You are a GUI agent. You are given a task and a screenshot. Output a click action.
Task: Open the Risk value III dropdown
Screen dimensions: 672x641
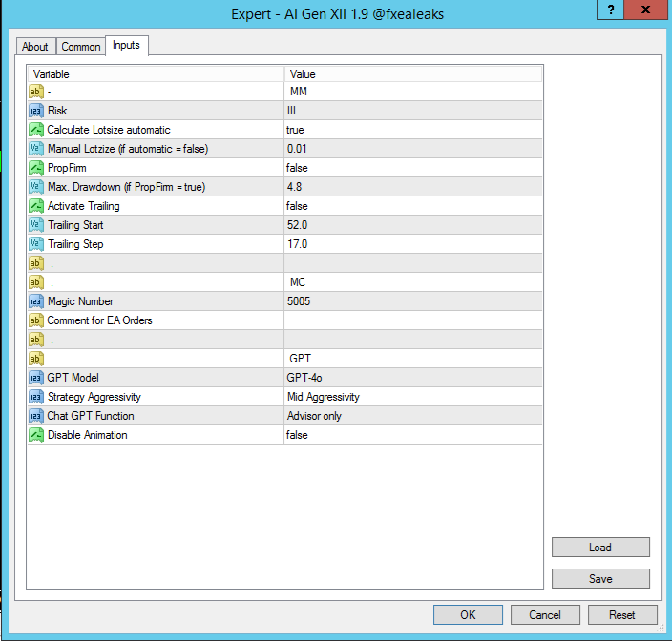click(413, 111)
